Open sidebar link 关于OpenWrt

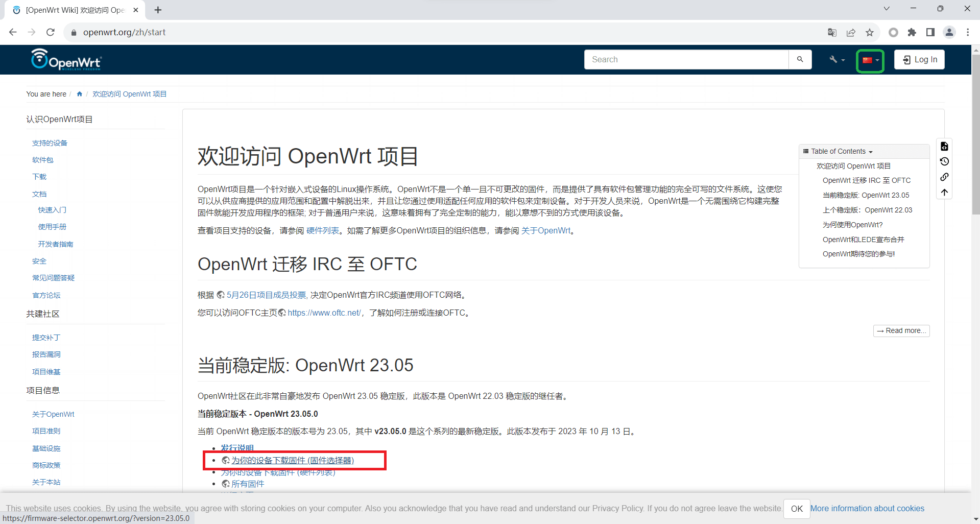[53, 414]
